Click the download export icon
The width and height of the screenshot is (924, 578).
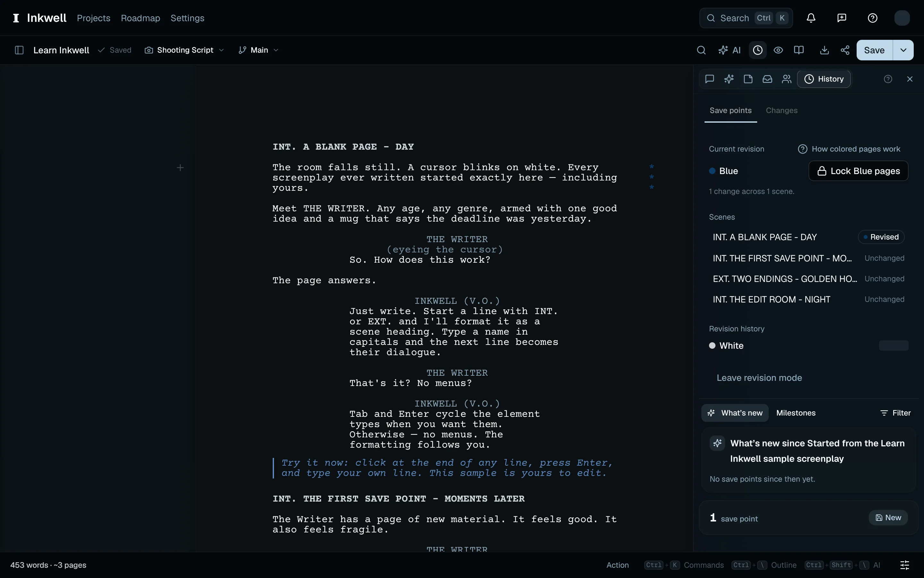pos(824,50)
